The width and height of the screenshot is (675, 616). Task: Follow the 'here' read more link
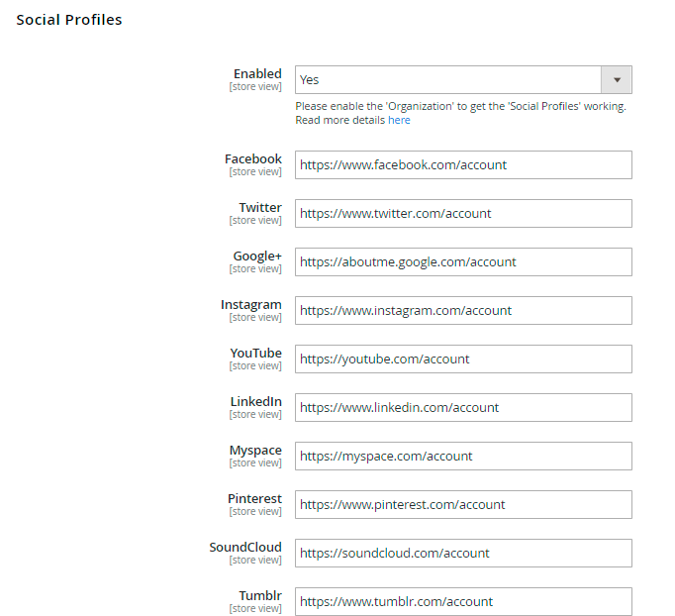coord(399,120)
